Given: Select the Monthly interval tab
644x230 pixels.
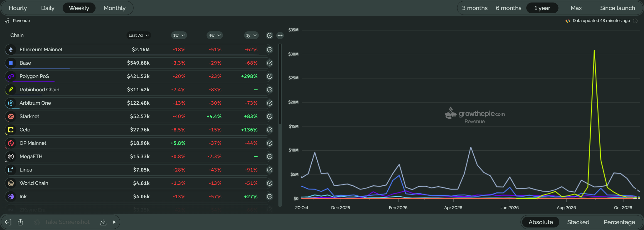Looking at the screenshot, I should (114, 8).
